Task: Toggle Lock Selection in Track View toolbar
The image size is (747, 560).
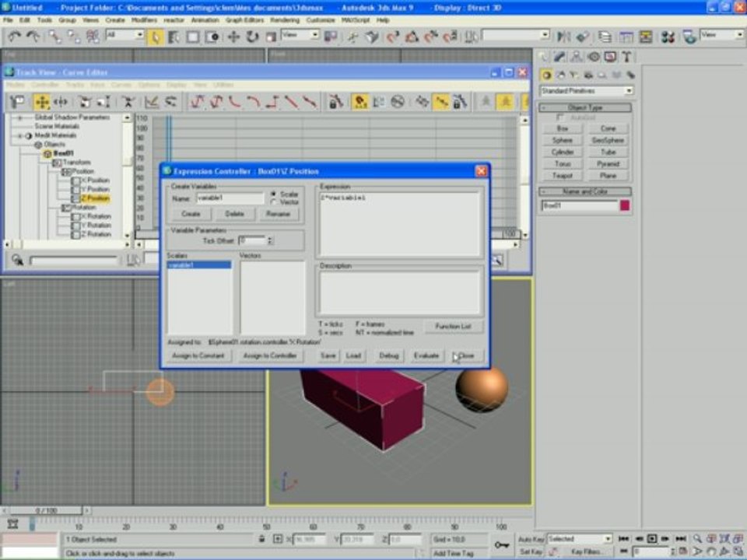Action: tap(336, 101)
